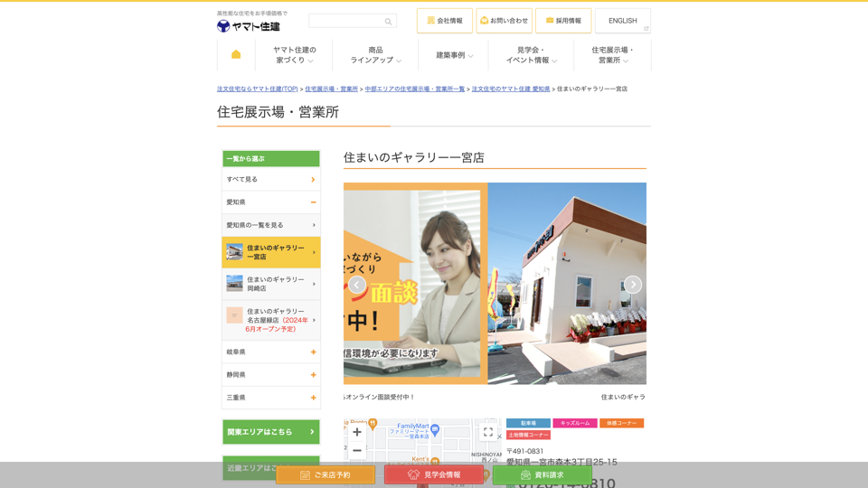Click the 土地情報コーナー red tag

pos(528,435)
